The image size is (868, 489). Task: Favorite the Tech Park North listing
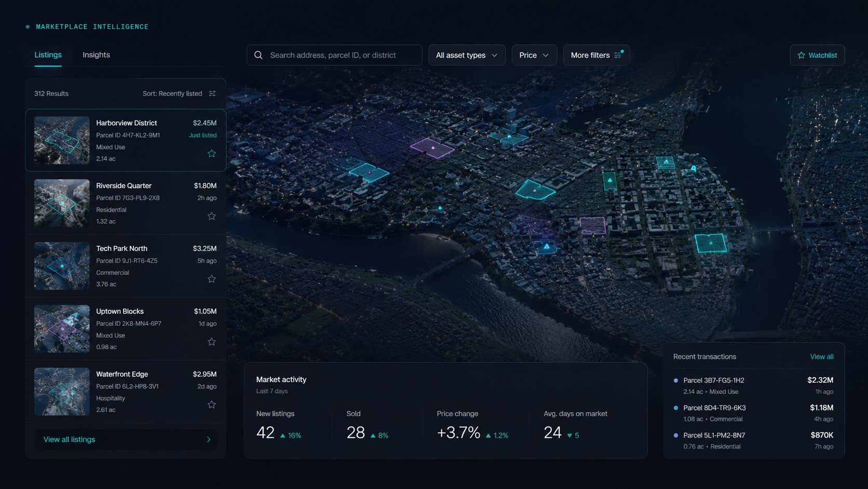(x=212, y=279)
